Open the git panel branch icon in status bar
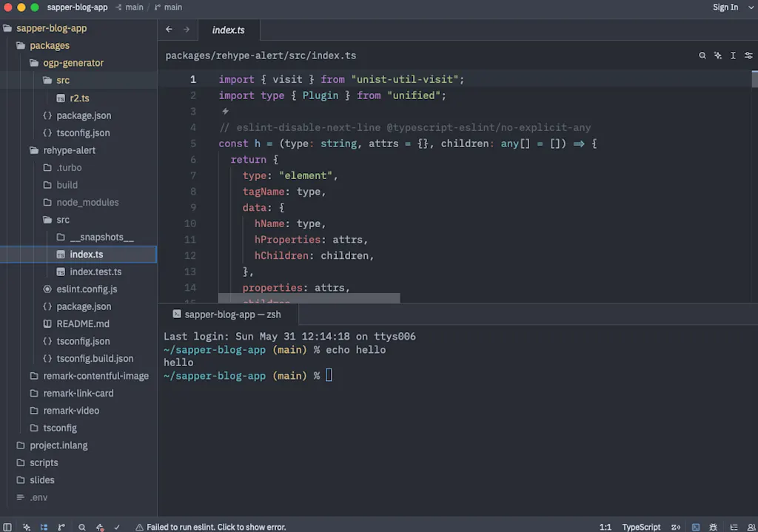Screen dimensions: 758x532 point(61,527)
